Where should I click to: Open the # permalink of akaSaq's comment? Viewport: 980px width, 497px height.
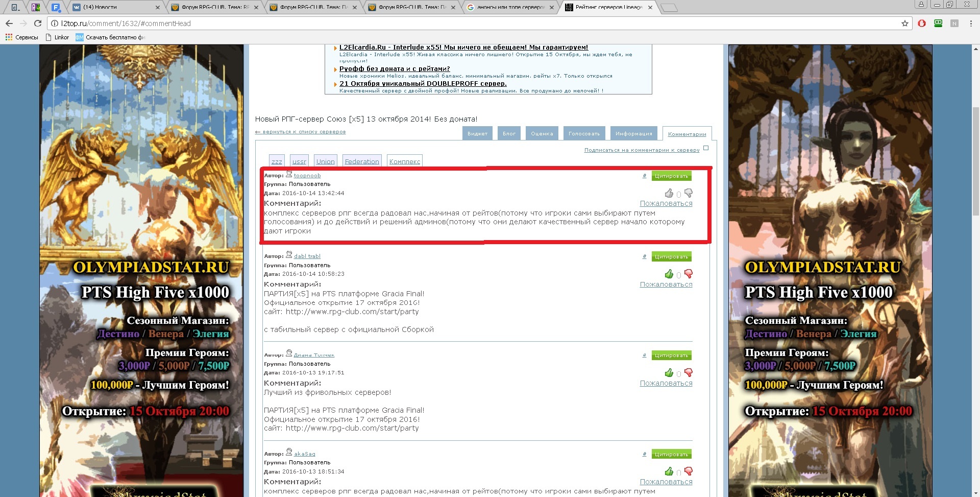coord(644,454)
